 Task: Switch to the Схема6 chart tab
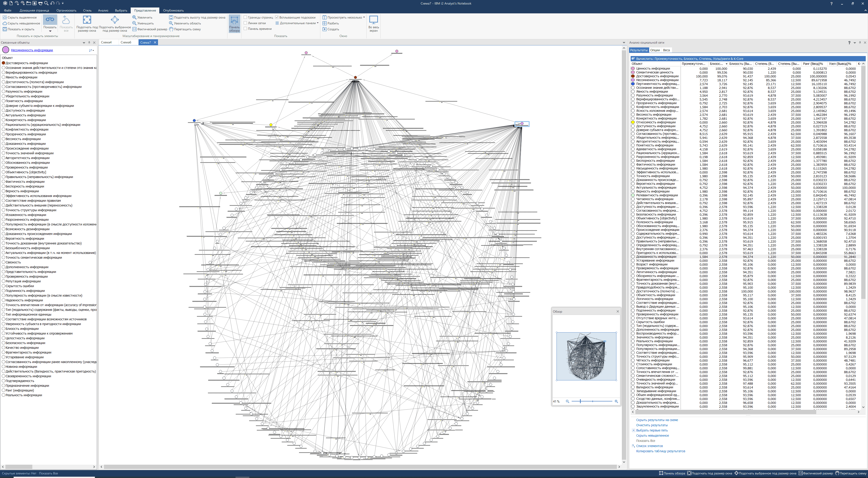coord(126,42)
